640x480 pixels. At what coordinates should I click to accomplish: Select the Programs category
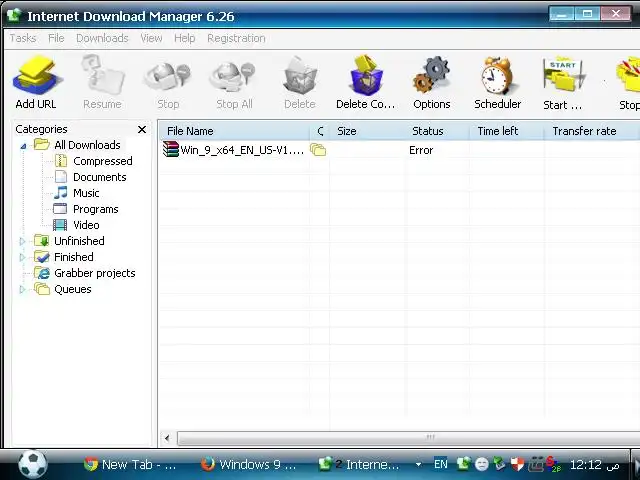(x=96, y=209)
